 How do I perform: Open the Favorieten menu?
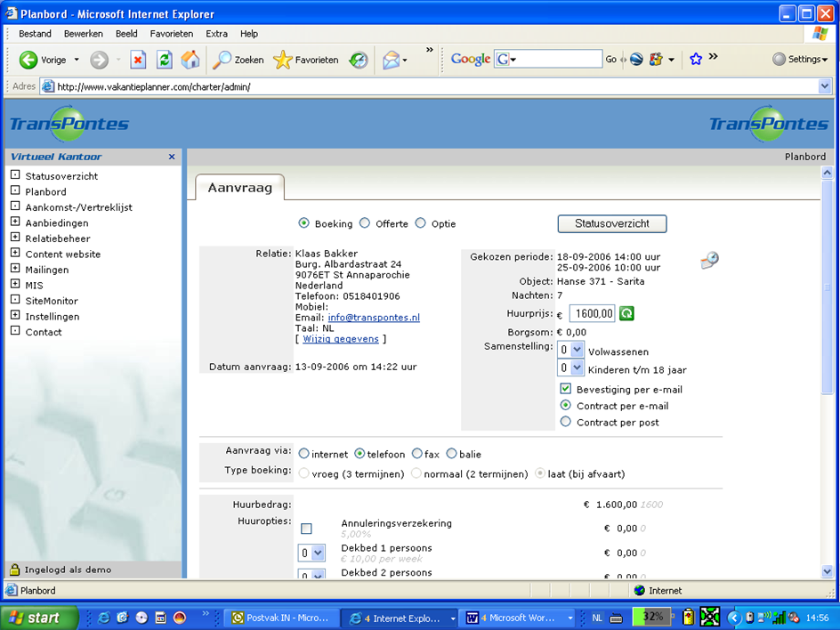point(171,34)
